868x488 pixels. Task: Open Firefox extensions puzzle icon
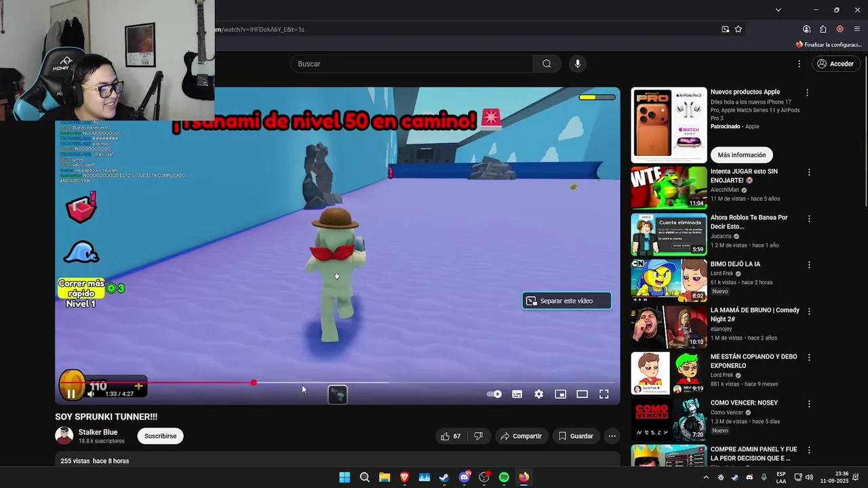[x=823, y=29]
